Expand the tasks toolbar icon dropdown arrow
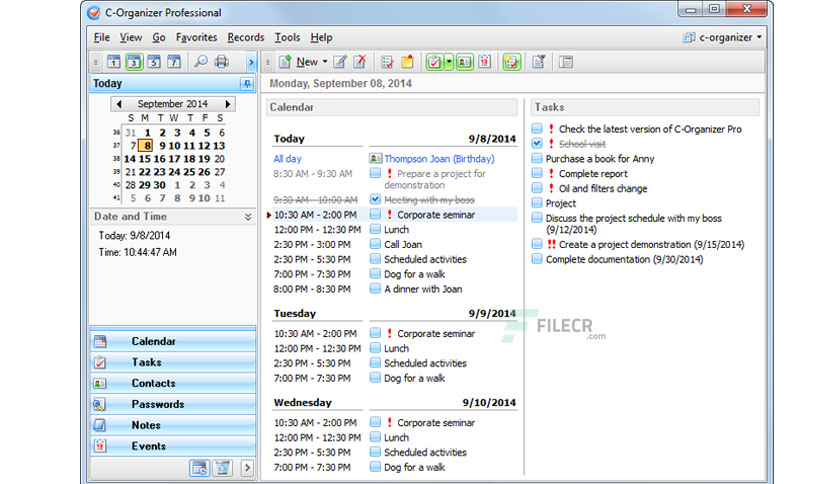This screenshot has width=836, height=484. pyautogui.click(x=449, y=62)
